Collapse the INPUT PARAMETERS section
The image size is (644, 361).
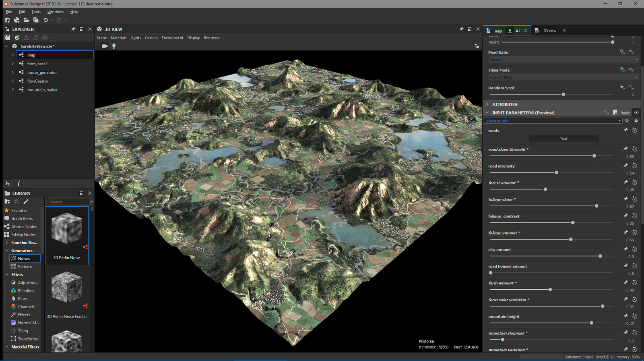487,113
